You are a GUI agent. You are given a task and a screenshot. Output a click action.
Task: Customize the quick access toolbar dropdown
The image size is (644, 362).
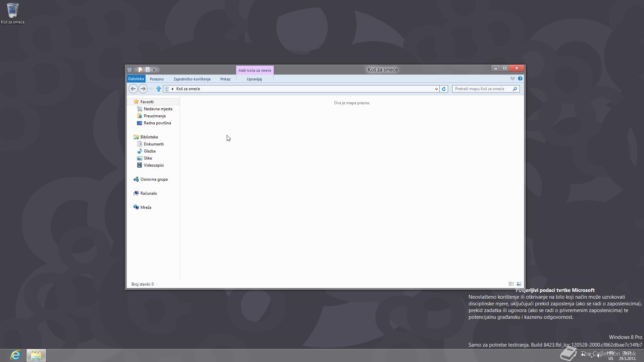point(154,69)
